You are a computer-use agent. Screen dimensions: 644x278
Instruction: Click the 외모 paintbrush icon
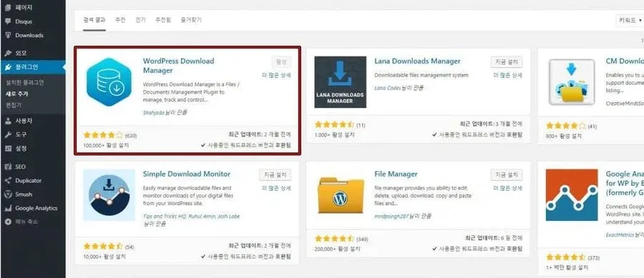(x=8, y=53)
